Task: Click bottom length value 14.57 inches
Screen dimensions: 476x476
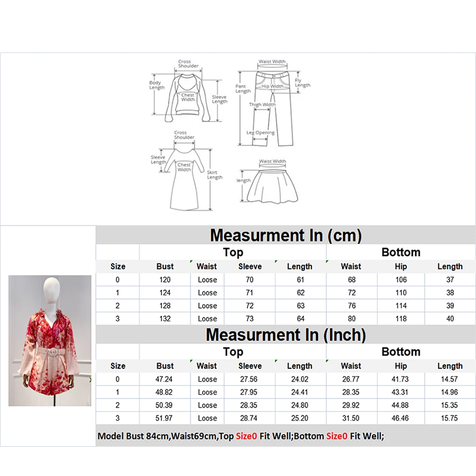Action: point(449,379)
